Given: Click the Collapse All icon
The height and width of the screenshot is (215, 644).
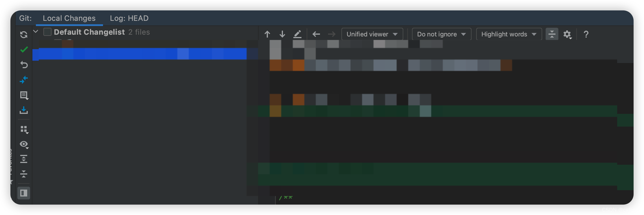Looking at the screenshot, I should coord(24,174).
